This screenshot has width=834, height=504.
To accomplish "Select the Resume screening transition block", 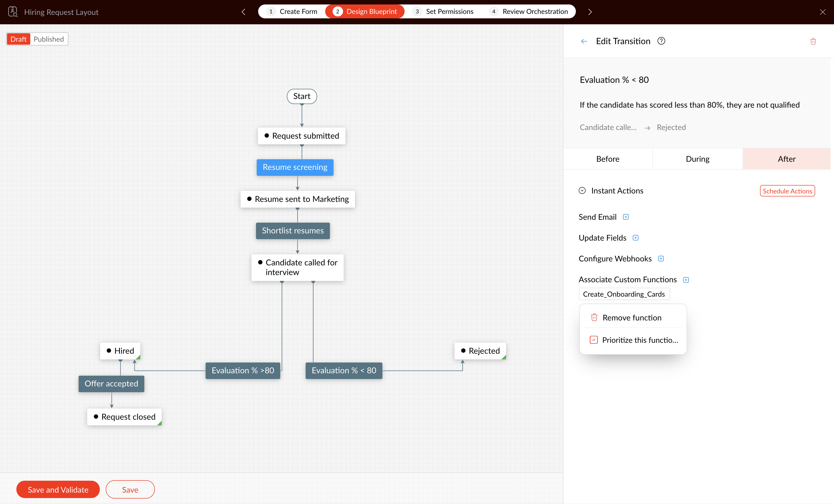I will 295,167.
